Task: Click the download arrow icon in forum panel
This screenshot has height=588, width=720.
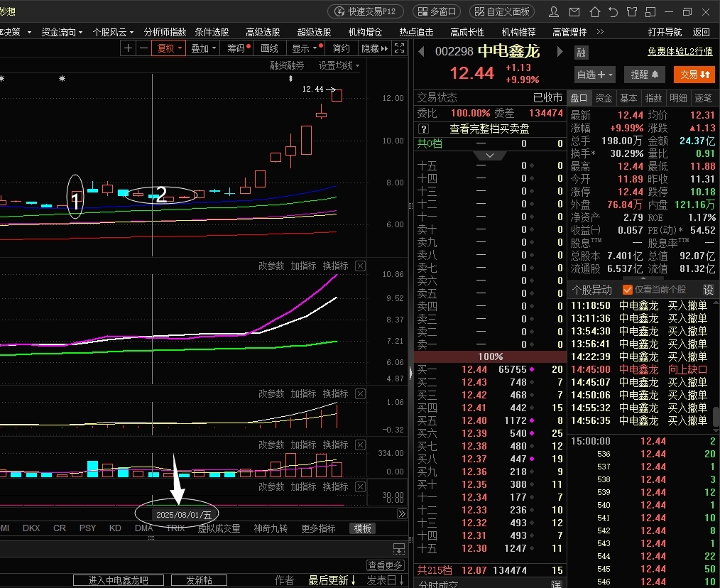Action: [x=398, y=548]
